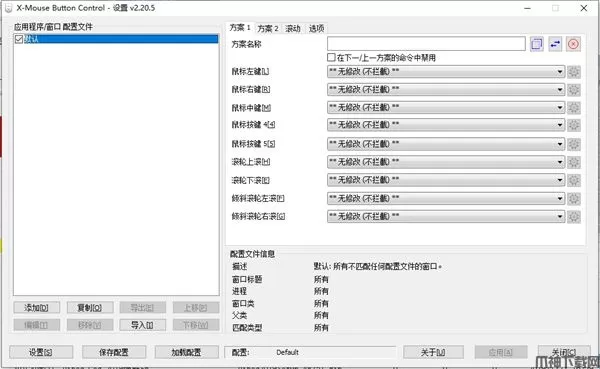Click the copy layer icon beside 方案名称

(536, 44)
